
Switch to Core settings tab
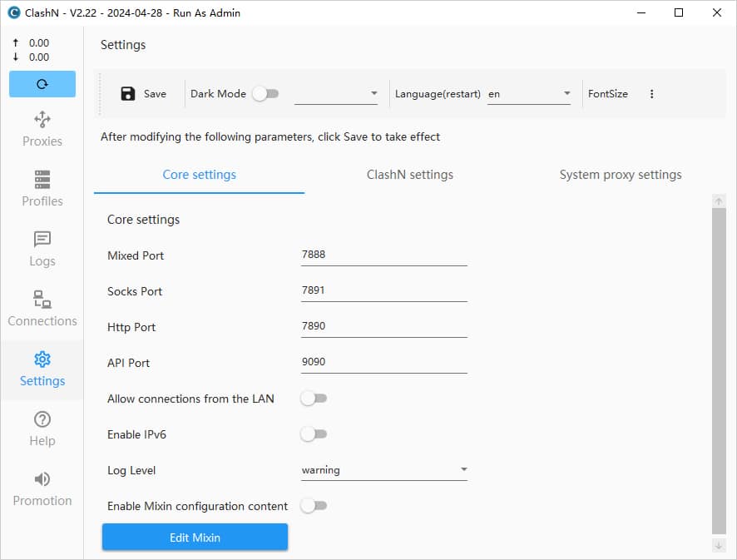click(x=200, y=175)
